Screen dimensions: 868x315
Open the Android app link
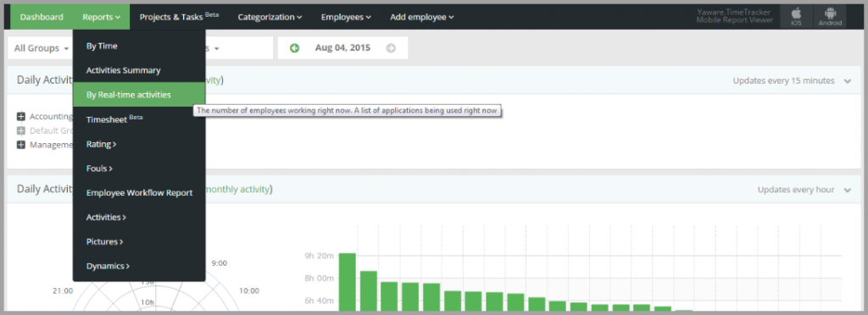[831, 17]
